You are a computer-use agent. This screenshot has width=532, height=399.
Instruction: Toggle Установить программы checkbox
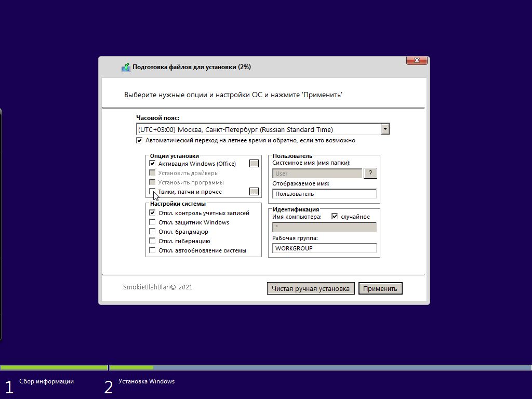pyautogui.click(x=152, y=182)
